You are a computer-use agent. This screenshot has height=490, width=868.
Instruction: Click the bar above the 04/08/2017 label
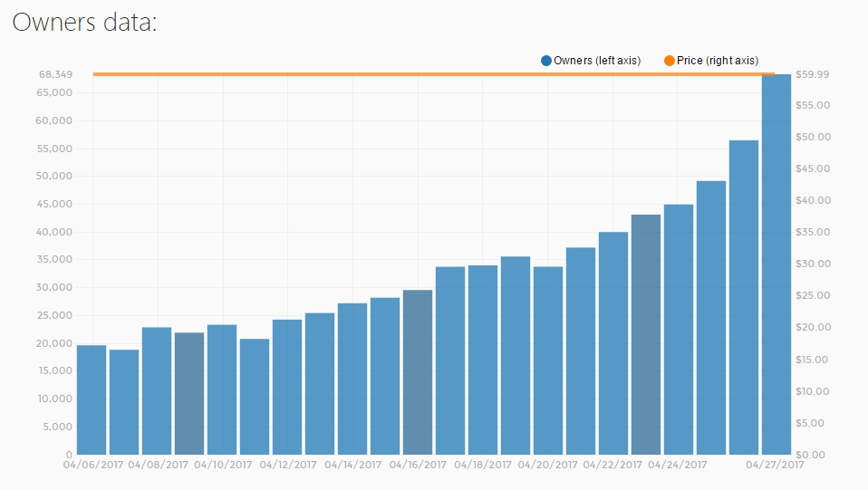coord(157,390)
